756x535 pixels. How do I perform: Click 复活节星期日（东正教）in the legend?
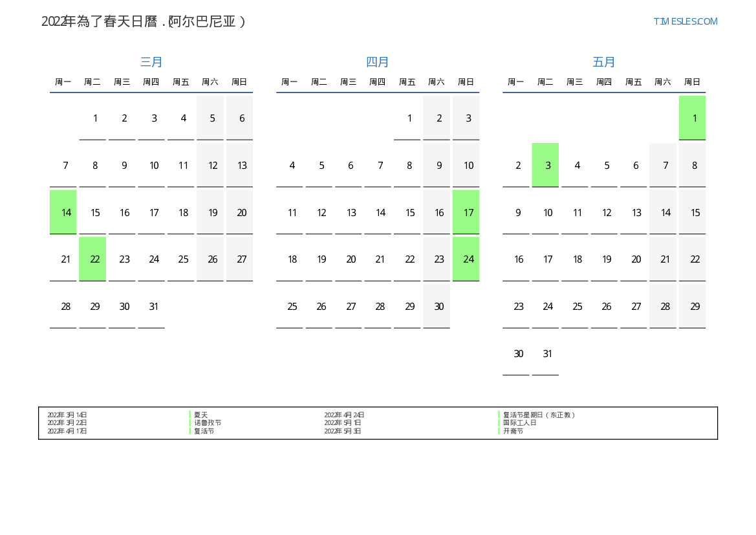(x=539, y=415)
